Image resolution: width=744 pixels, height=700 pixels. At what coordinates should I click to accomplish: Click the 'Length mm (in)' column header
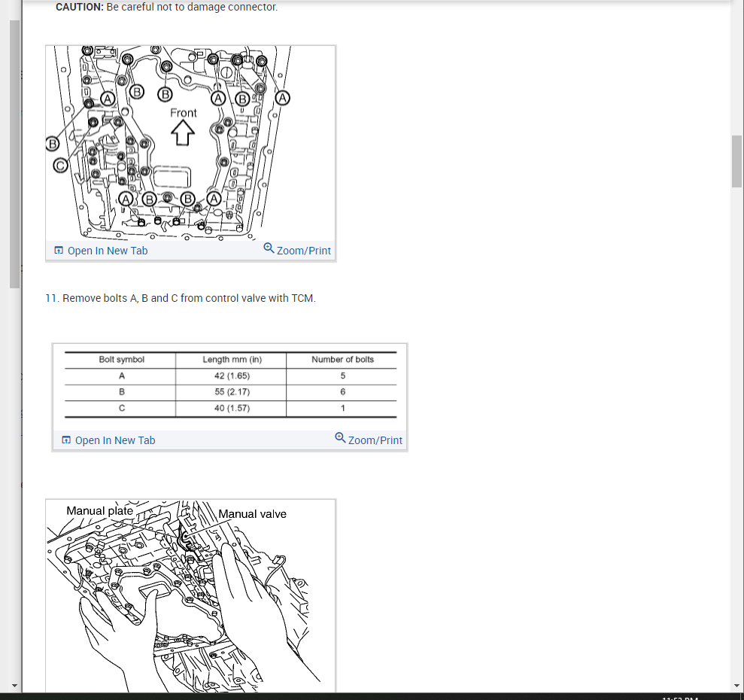tap(232, 360)
